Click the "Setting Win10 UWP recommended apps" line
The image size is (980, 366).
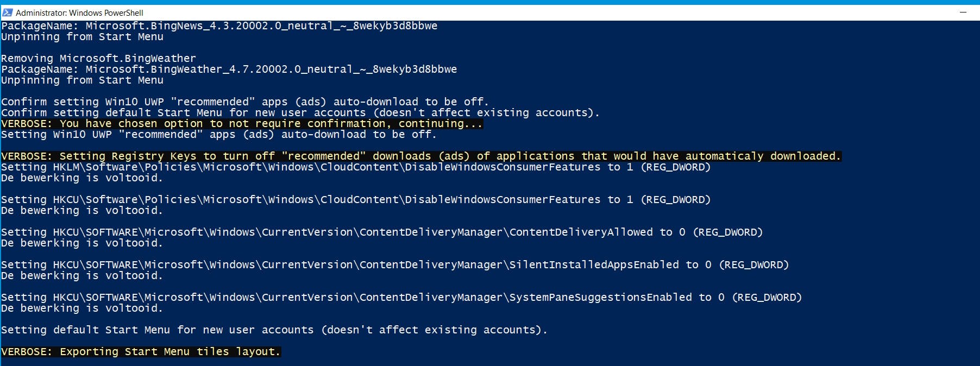tap(219, 135)
